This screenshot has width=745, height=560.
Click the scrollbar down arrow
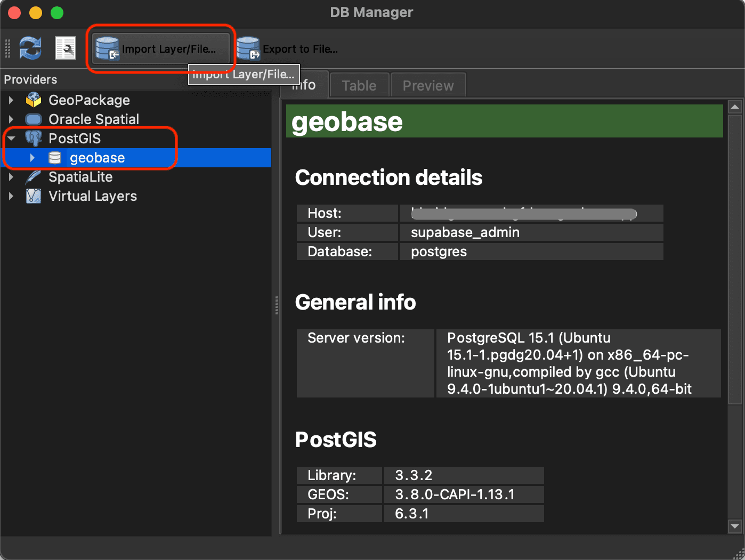[x=735, y=526]
